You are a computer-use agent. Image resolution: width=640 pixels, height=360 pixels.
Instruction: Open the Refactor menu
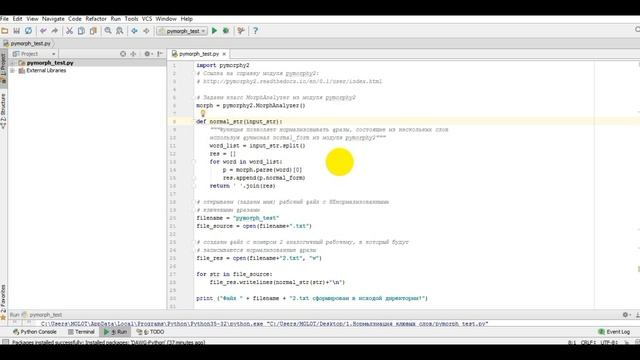96,19
